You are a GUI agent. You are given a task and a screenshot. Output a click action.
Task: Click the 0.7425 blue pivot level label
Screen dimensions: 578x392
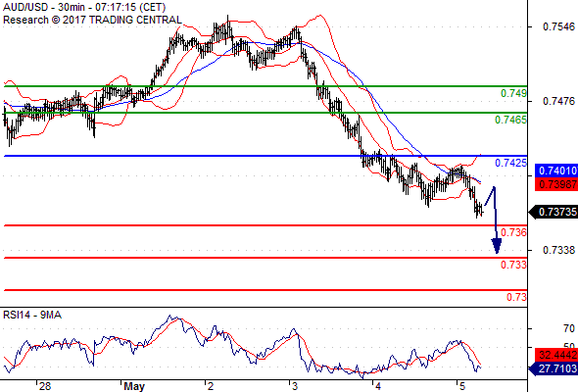click(510, 163)
